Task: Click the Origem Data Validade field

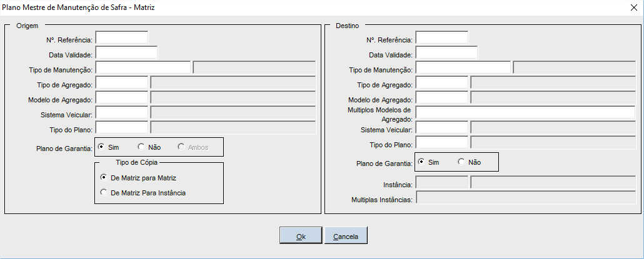Action: (x=126, y=52)
